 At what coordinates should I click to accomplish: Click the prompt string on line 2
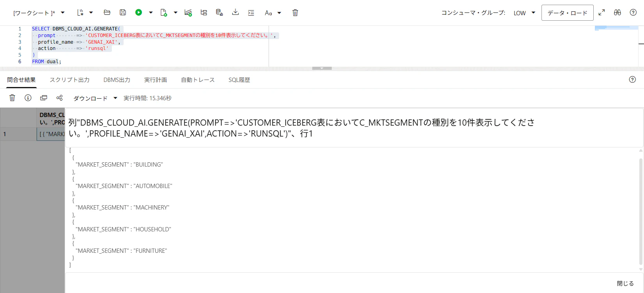(180, 36)
